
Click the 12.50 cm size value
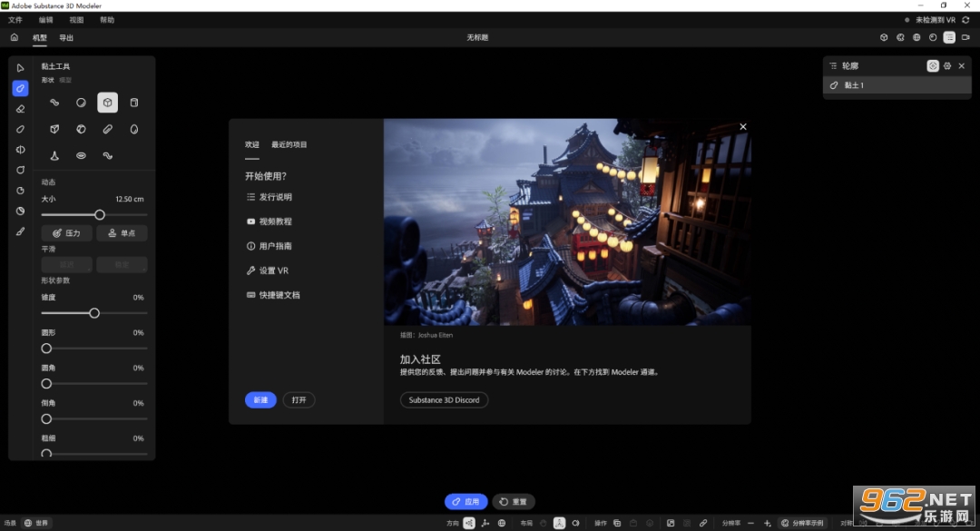click(x=130, y=199)
